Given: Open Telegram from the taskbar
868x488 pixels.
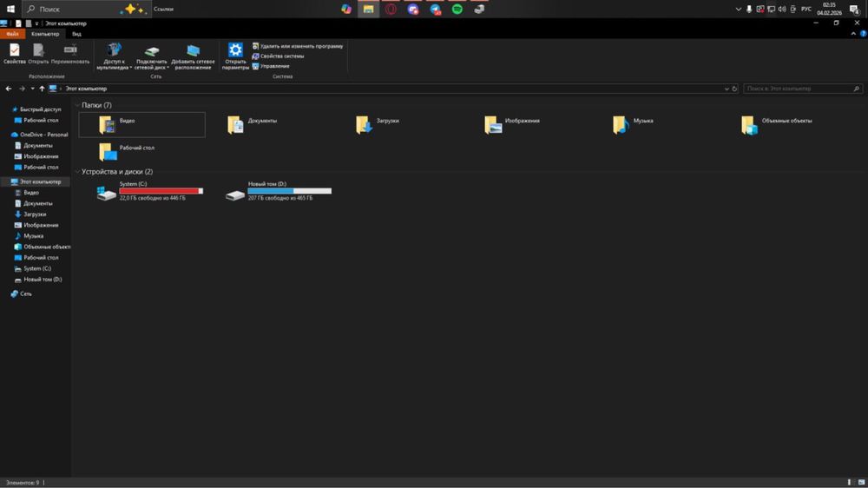Looking at the screenshot, I should (x=435, y=9).
